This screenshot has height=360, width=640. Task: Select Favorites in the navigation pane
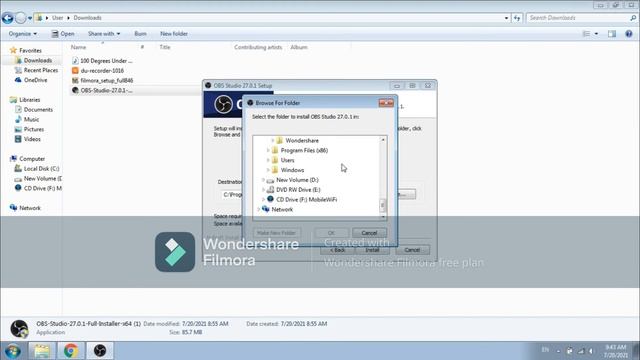click(30, 51)
